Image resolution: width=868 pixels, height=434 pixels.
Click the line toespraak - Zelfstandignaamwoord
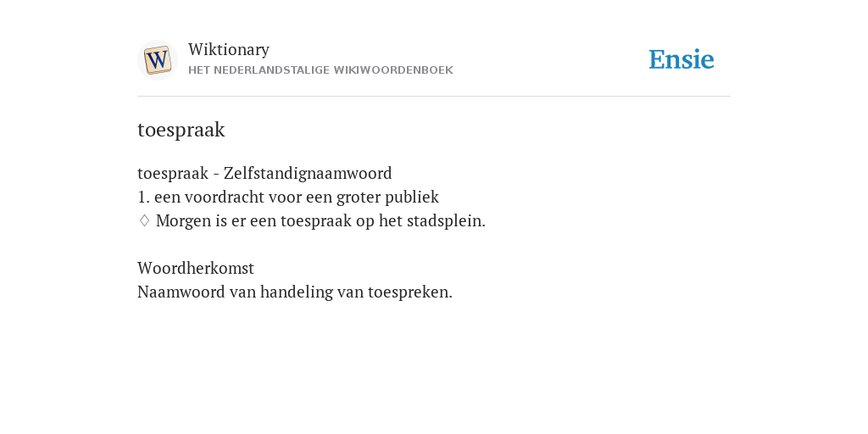[264, 173]
